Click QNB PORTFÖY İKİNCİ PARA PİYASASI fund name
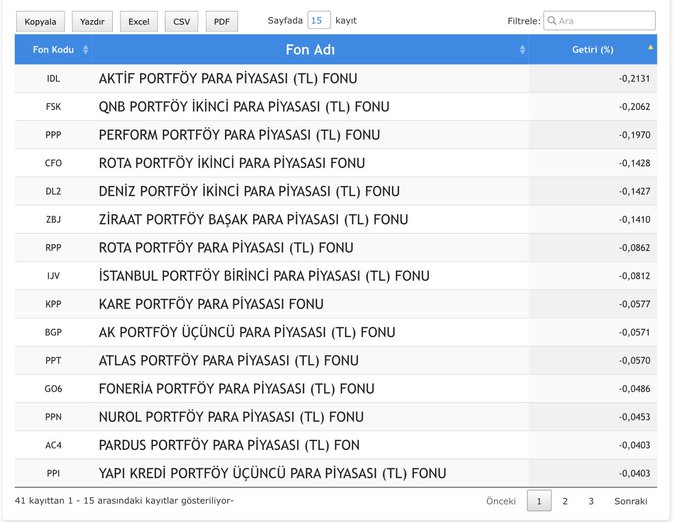Screen dimensions: 680x522 [244, 107]
